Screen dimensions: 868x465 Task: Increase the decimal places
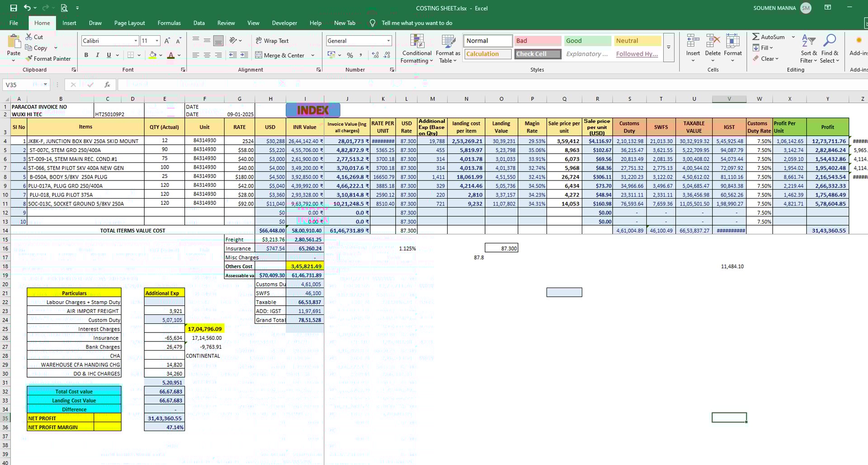tap(375, 55)
